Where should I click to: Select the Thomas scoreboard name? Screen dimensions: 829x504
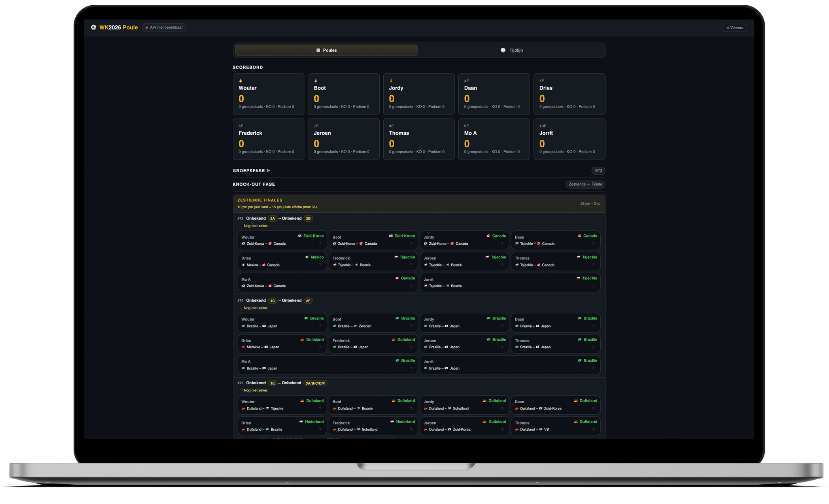pos(399,133)
